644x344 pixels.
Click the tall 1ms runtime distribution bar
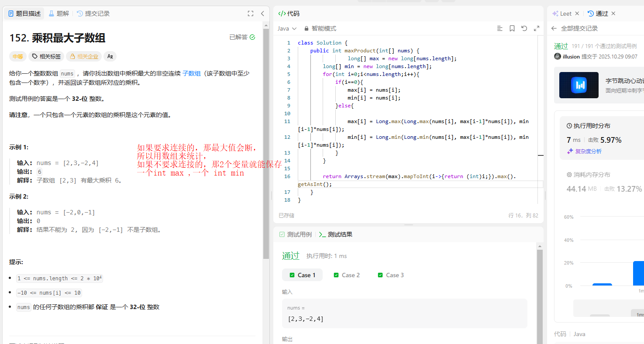(638, 273)
